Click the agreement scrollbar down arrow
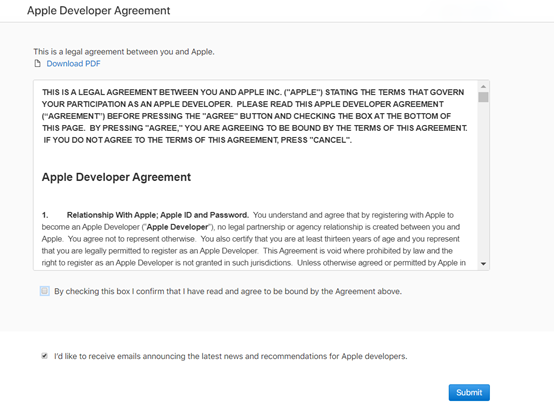 tap(483, 264)
